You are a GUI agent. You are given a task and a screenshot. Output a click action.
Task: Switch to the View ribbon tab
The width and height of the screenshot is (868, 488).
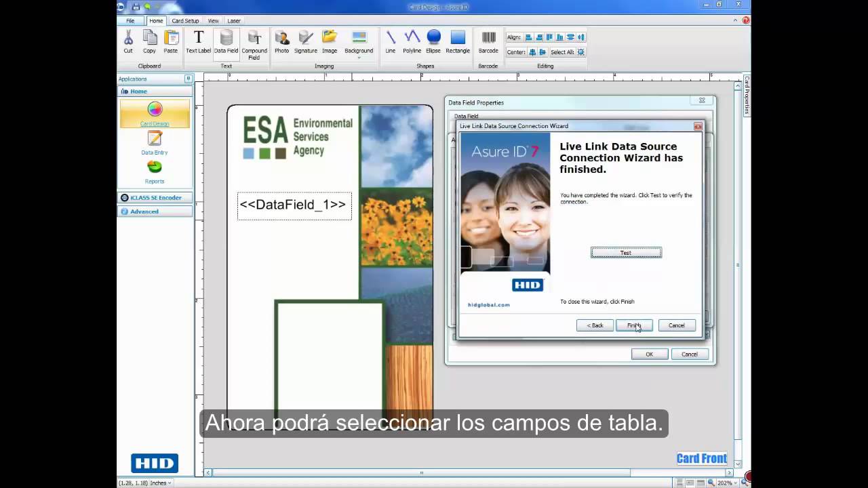pos(213,21)
